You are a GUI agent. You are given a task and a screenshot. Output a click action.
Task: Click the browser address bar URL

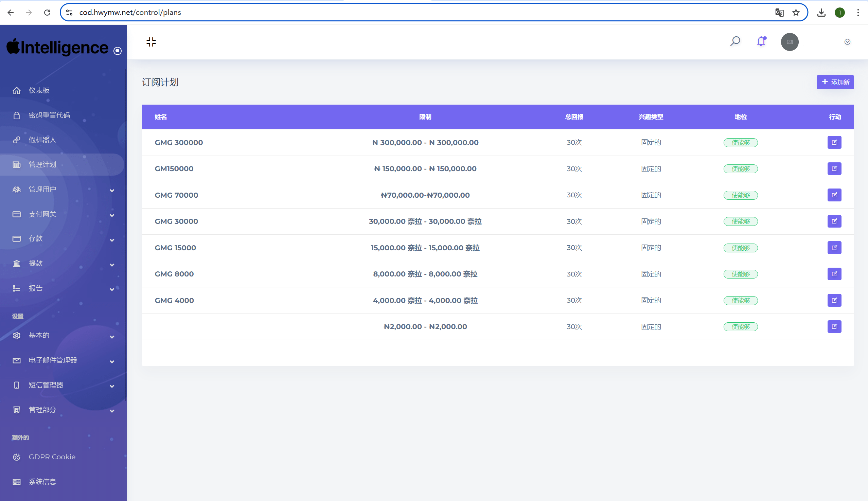(x=130, y=12)
